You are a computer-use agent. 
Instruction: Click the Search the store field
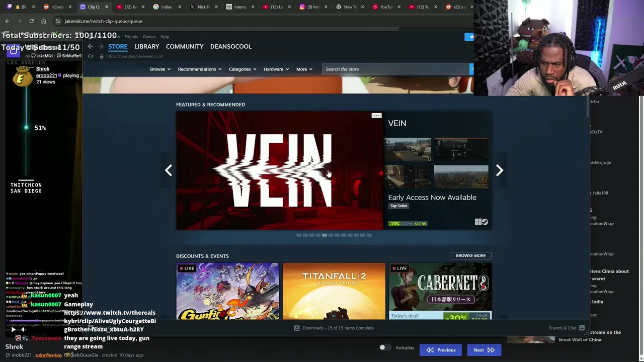396,69
